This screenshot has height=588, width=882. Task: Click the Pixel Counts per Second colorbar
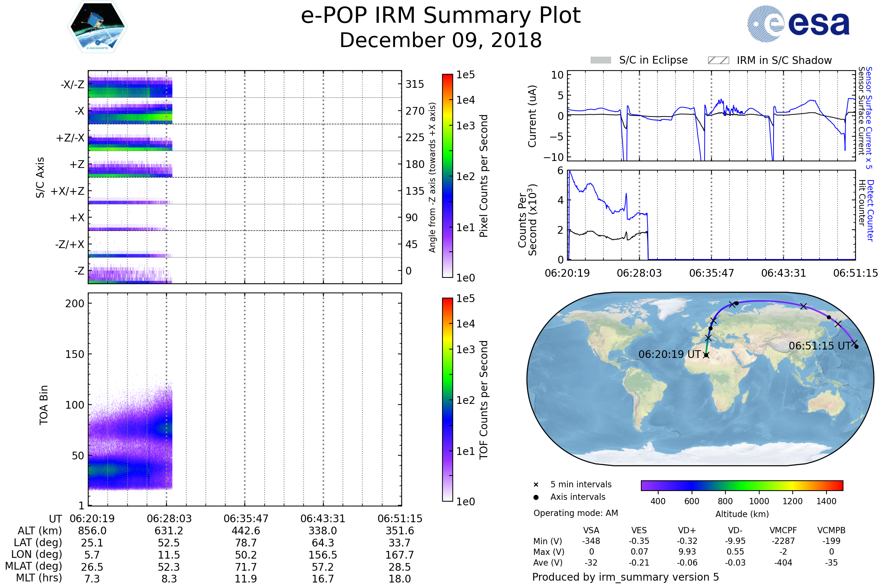(x=447, y=176)
